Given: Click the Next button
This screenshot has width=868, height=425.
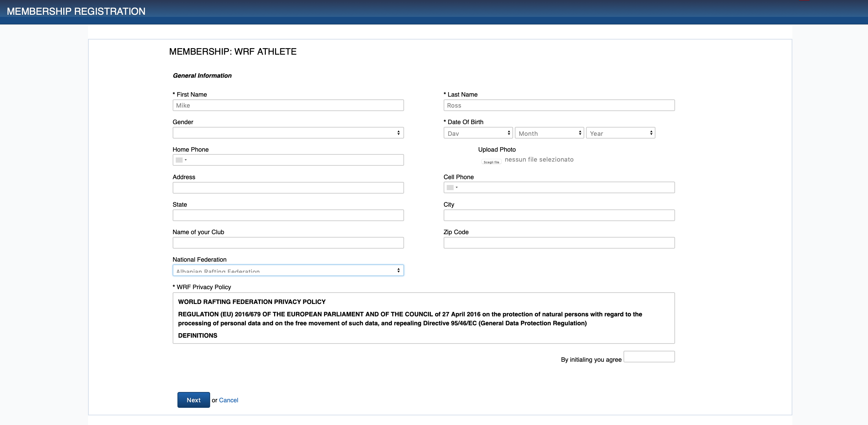Looking at the screenshot, I should [194, 400].
